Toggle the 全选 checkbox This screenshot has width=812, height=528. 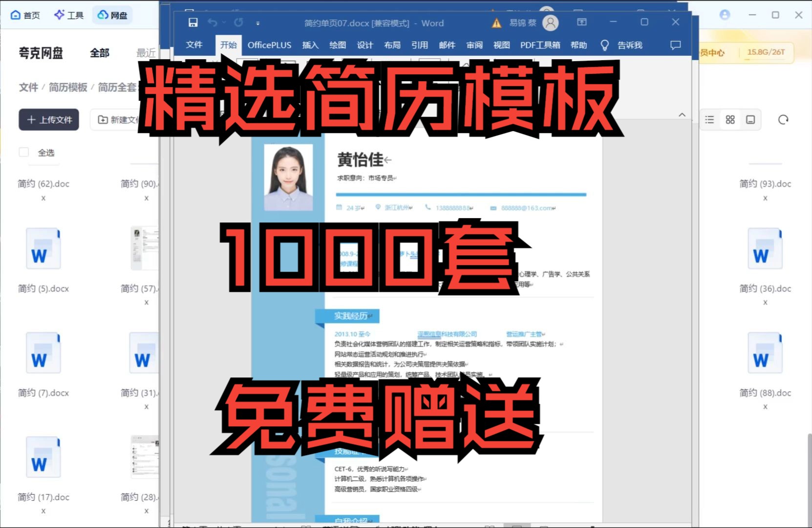[x=23, y=153]
